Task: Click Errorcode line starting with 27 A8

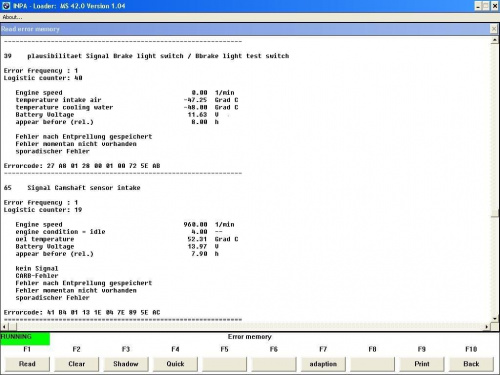Action: [82, 166]
